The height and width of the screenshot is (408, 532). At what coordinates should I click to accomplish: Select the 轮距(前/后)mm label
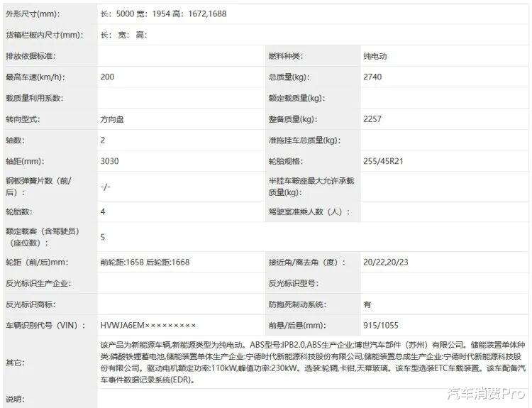coord(37,262)
